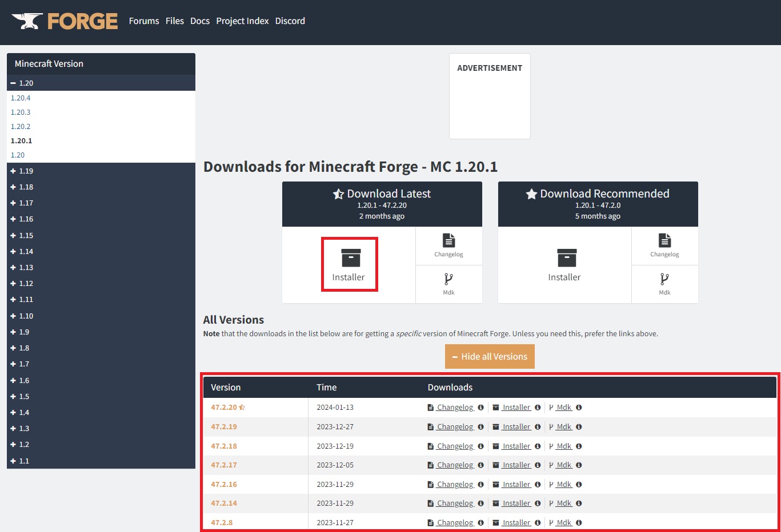Click info icon beside 47.2.19 Mdk
The image size is (781, 532).
579,427
